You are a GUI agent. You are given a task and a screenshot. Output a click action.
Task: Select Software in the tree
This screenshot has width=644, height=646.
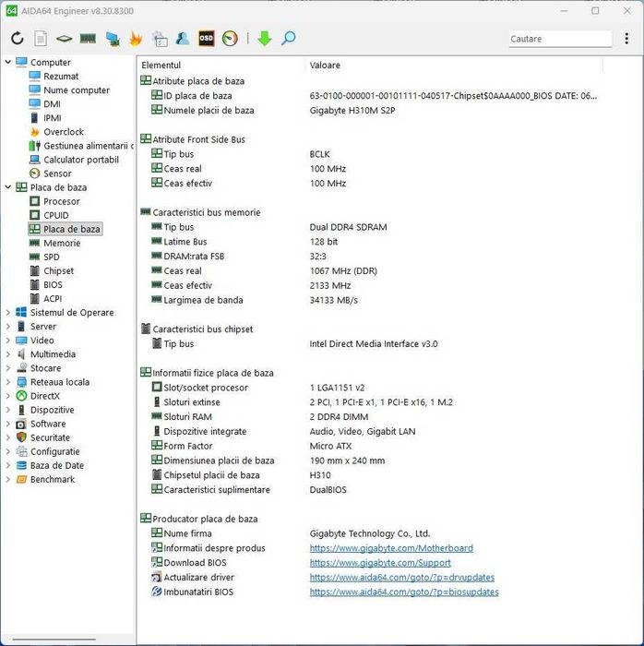(x=48, y=424)
